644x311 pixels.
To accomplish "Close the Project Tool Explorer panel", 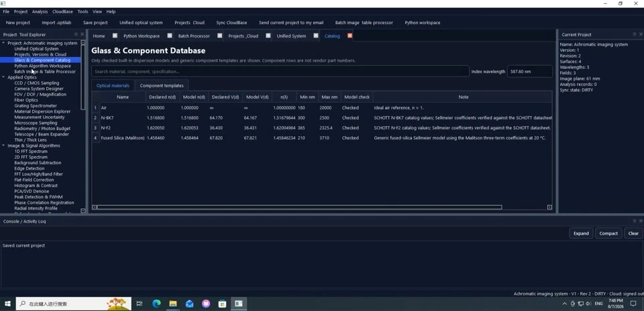I will pos(82,34).
